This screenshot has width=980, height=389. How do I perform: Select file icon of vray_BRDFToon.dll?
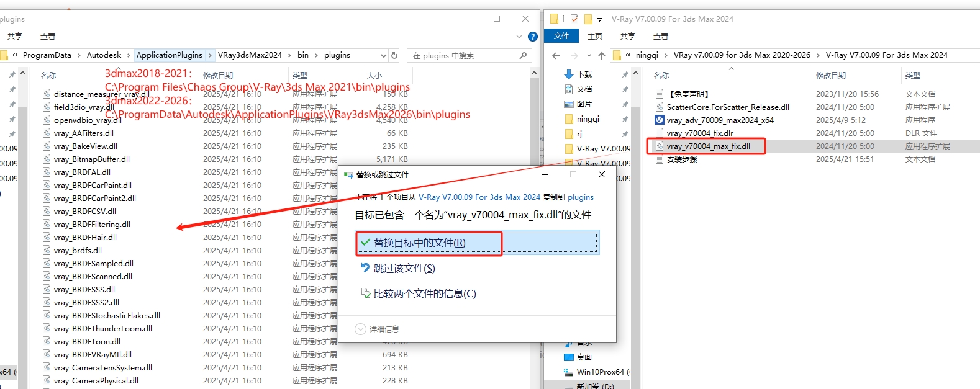tap(47, 341)
